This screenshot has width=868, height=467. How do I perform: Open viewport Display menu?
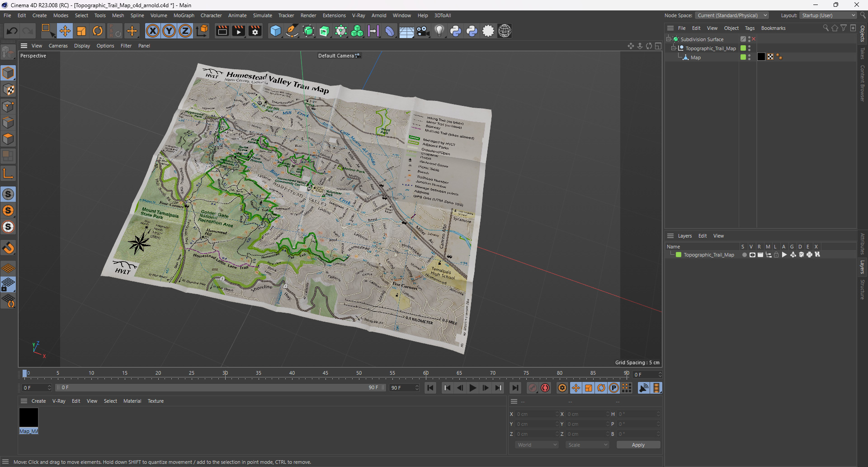(x=82, y=46)
